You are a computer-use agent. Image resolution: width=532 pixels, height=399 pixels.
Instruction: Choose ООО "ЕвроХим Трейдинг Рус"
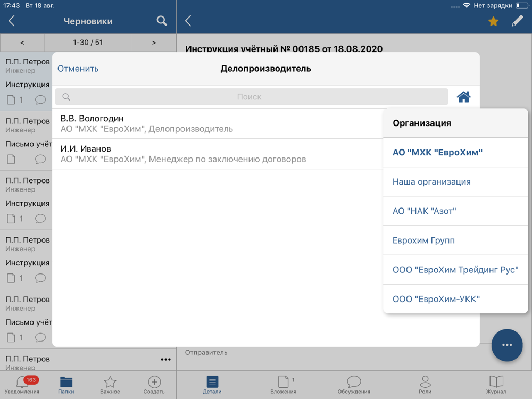tap(455, 270)
